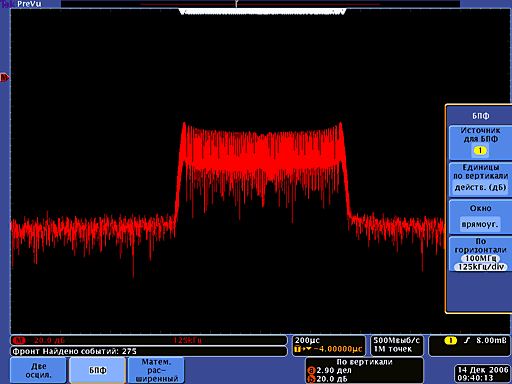The image size is (512, 384).
Task: Change the Источник для БПФ source
Action: pos(480,142)
